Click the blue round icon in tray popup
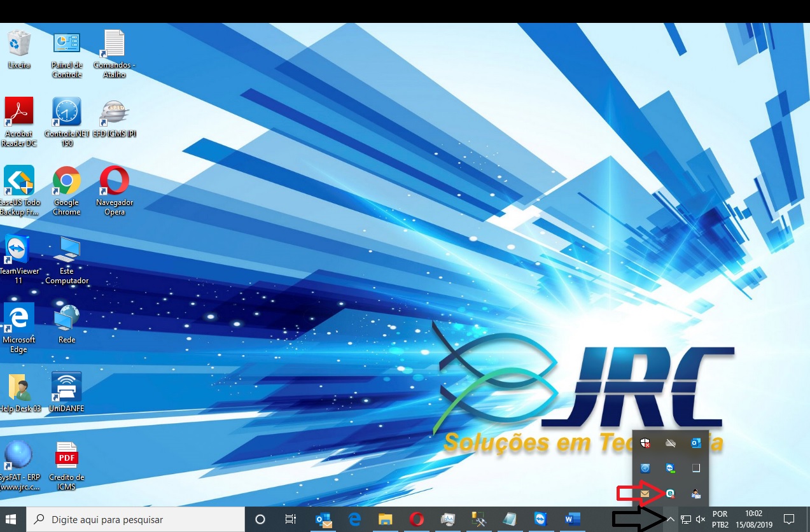Screen dimensions: 810x532 (x=645, y=468)
